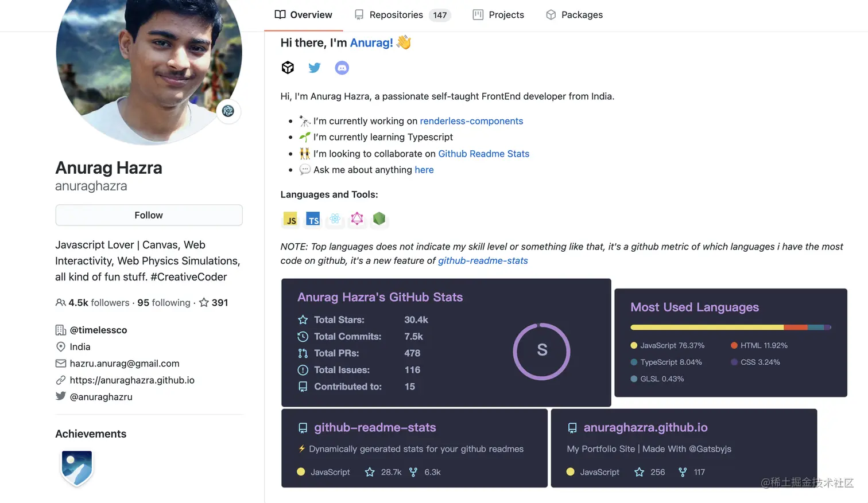The image size is (868, 503).
Task: Open the 95 following link
Action: point(164,302)
